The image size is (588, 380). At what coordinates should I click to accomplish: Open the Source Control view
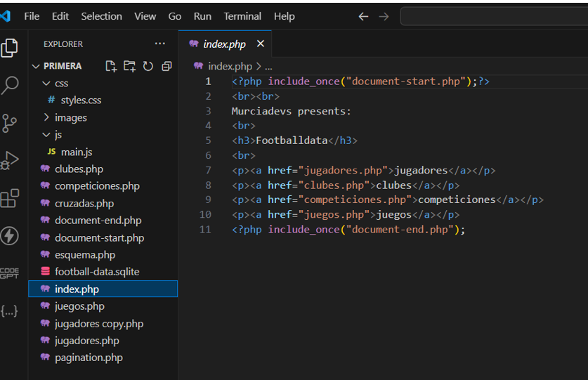[x=10, y=124]
